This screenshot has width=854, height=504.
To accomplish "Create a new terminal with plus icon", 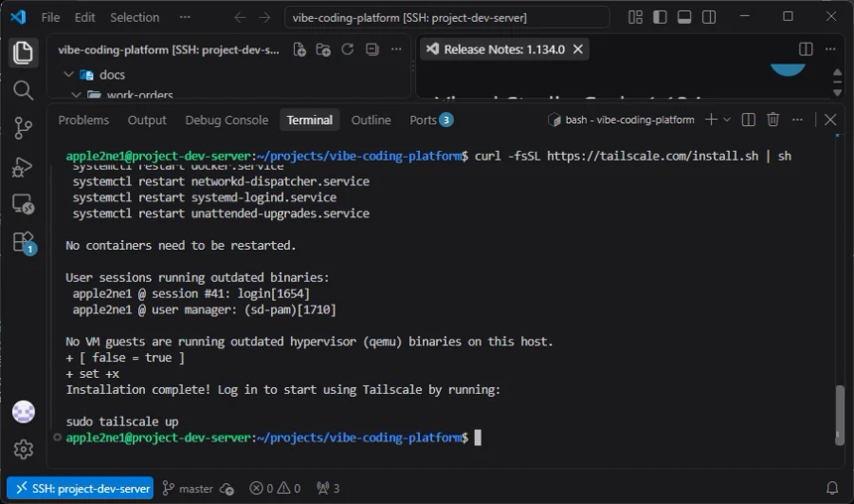I will [x=711, y=120].
